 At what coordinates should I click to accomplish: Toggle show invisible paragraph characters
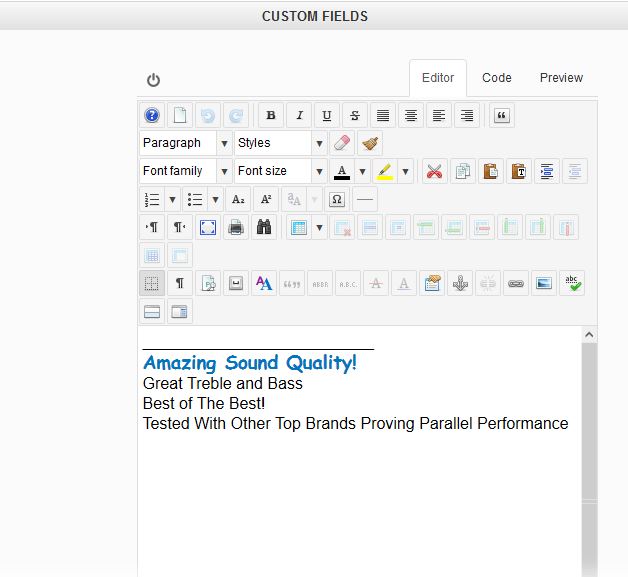[180, 283]
